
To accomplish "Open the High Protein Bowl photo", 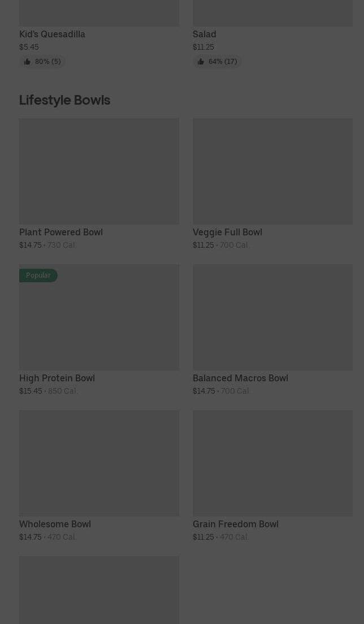I will (x=99, y=317).
